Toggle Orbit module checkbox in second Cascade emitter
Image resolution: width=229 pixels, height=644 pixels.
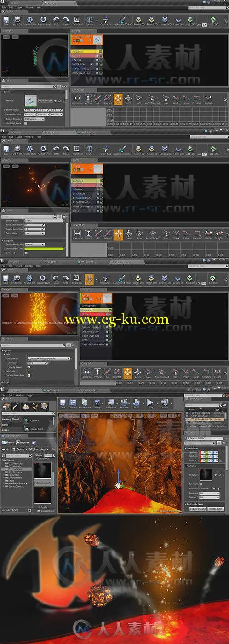click(x=97, y=211)
